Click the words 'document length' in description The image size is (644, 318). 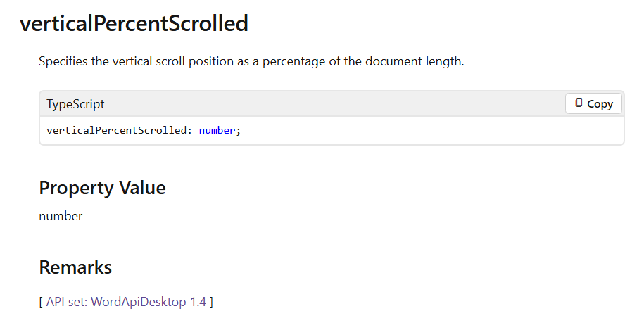coord(413,61)
